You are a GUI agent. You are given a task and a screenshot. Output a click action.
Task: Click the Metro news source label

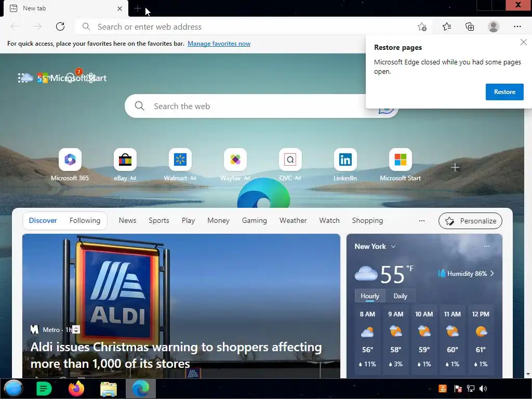[51, 330]
